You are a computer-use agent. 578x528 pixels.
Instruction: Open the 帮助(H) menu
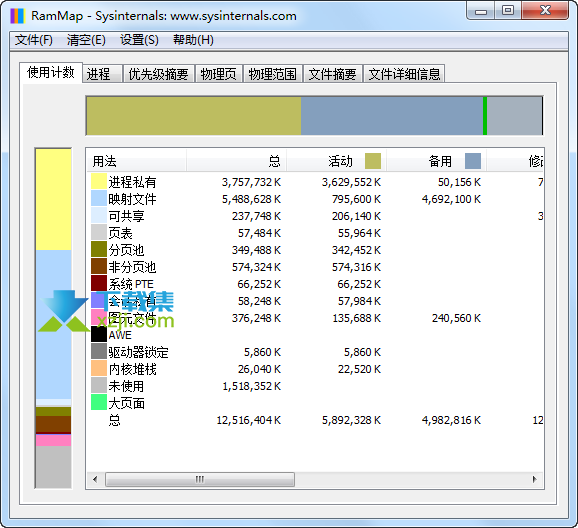tap(194, 40)
